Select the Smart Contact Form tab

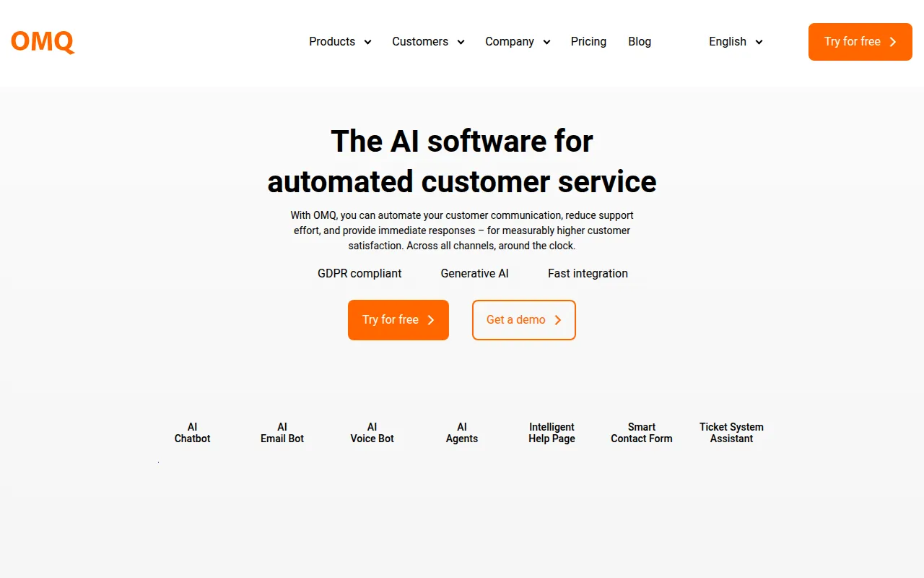642,433
